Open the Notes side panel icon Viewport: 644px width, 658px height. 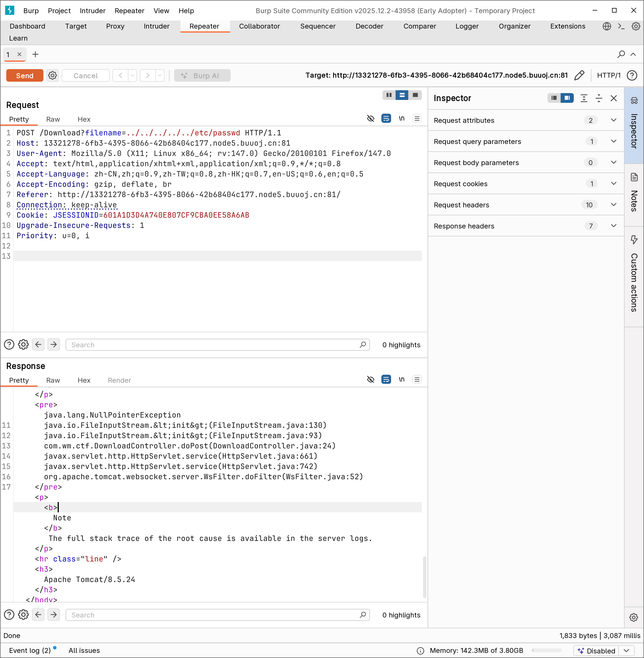(634, 177)
